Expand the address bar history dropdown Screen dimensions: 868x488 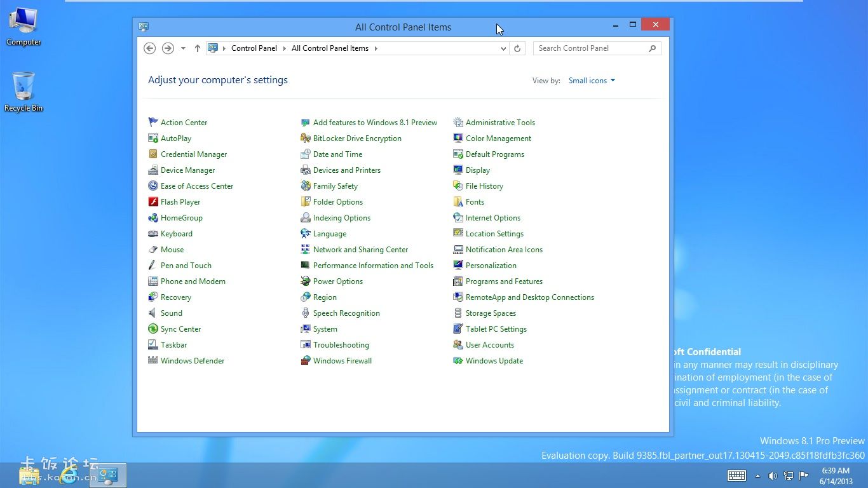coord(503,48)
